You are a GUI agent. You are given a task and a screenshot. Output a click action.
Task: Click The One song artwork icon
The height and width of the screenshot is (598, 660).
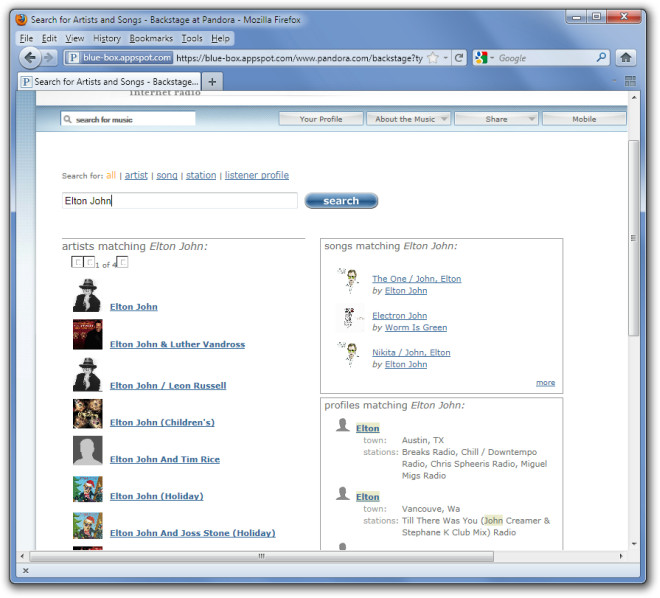349,280
